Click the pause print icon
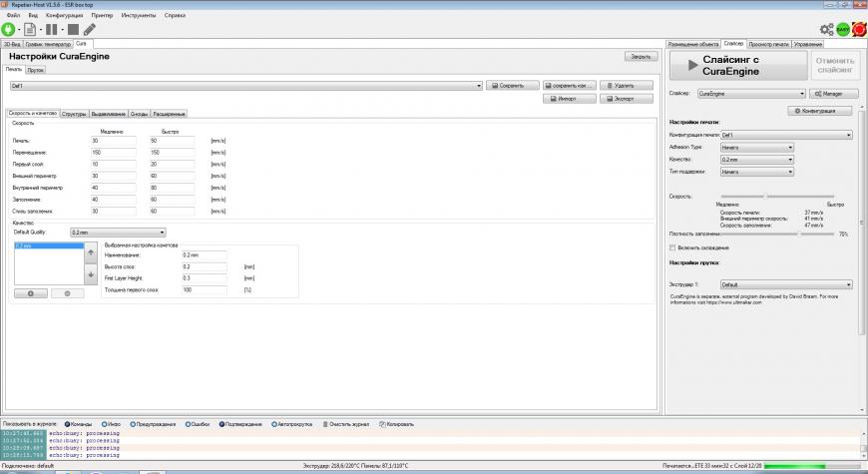This screenshot has width=868, height=474. tap(52, 29)
